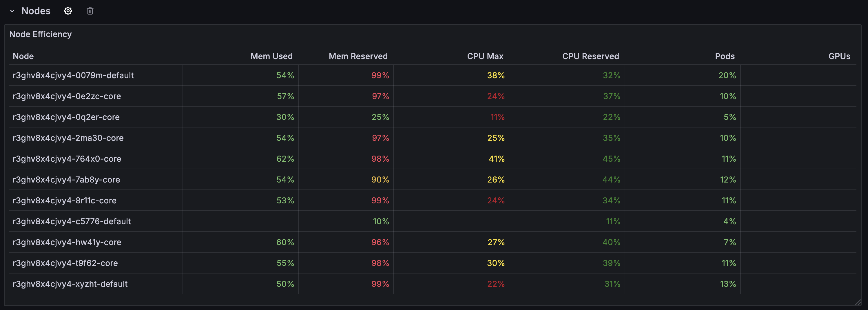The height and width of the screenshot is (310, 868).
Task: Sort by Mem Used column header
Action: click(x=271, y=56)
